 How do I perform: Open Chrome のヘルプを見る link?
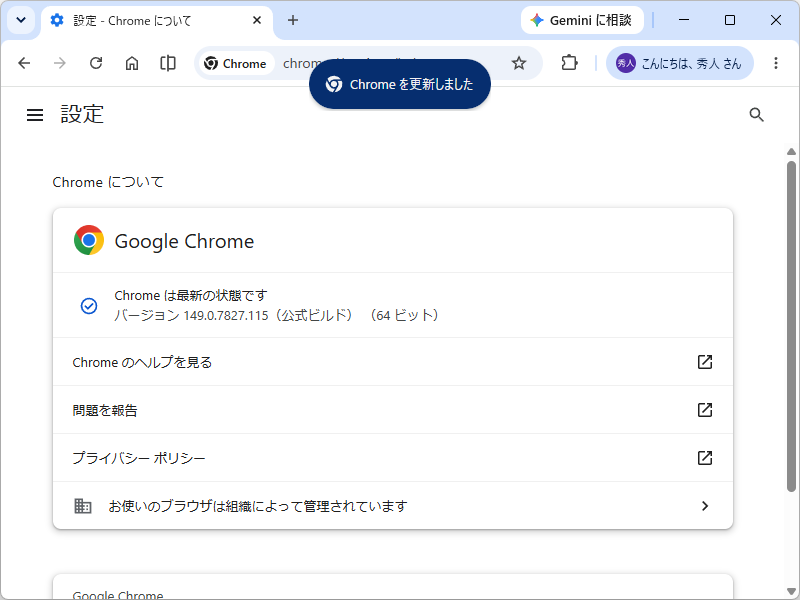[x=393, y=362]
